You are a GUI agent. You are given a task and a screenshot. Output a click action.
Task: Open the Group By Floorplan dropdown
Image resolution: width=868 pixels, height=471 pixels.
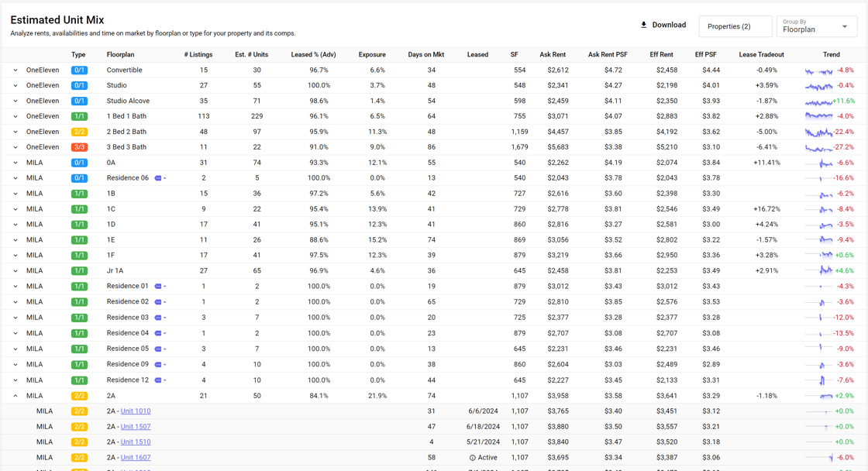(x=817, y=26)
